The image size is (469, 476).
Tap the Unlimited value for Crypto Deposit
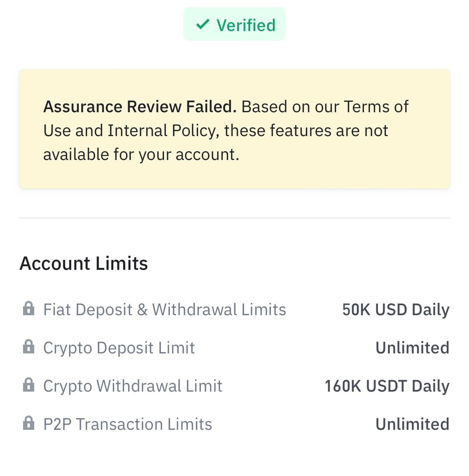[x=412, y=348]
